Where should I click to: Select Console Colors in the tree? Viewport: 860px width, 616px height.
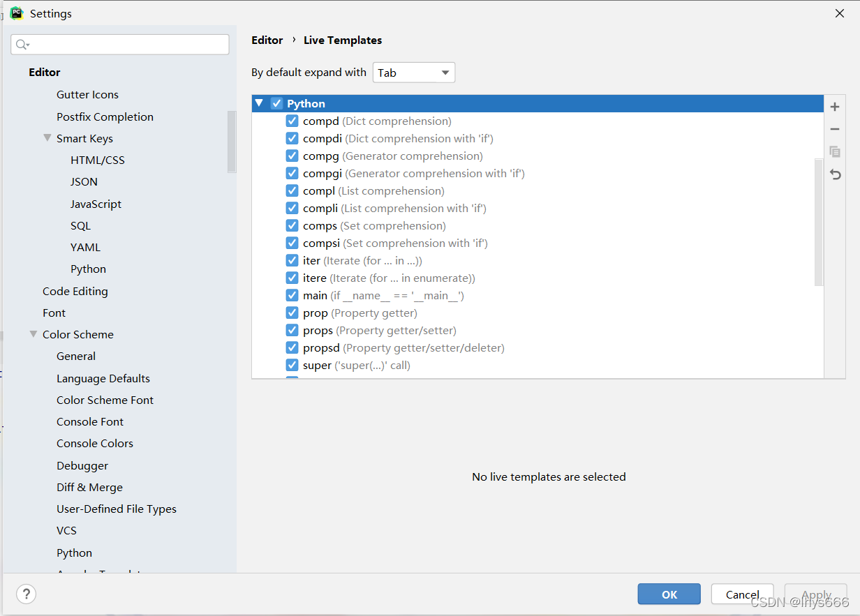[95, 443]
